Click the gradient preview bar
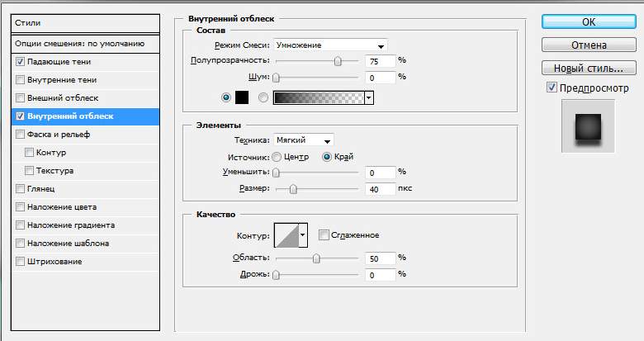 click(x=319, y=97)
